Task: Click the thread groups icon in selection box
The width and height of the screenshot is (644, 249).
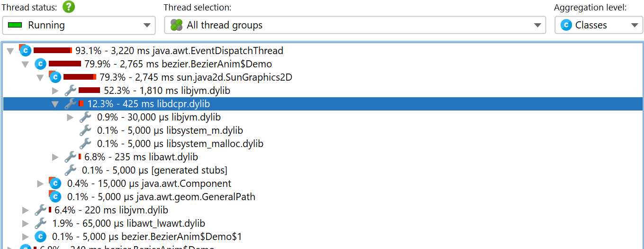Action: [177, 25]
